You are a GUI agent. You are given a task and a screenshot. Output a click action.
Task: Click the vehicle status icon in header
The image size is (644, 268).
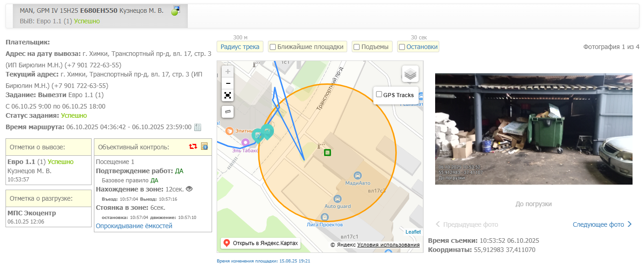click(x=175, y=11)
